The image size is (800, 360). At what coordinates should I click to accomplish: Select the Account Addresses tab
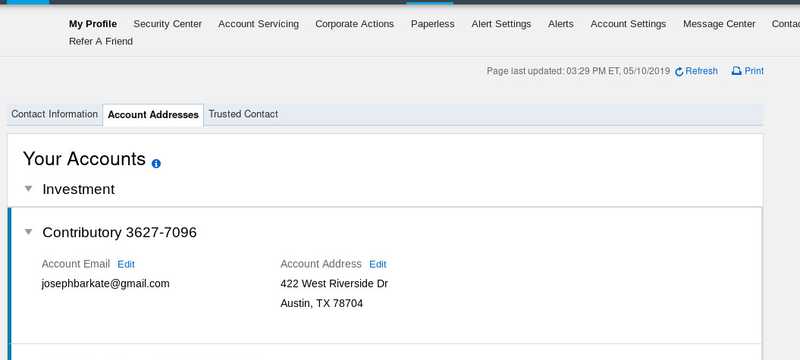point(153,115)
